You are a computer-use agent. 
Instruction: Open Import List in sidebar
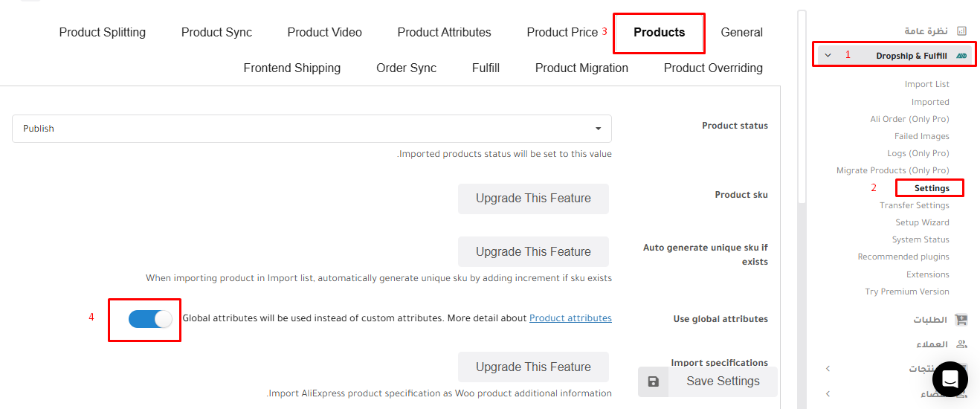[926, 84]
